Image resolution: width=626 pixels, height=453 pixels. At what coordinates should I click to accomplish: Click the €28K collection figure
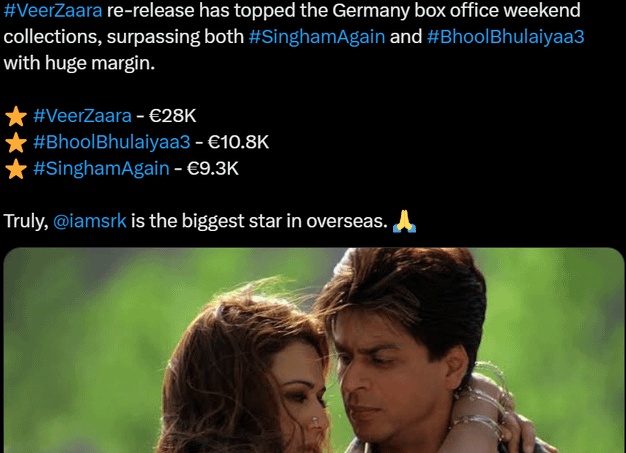tap(172, 116)
